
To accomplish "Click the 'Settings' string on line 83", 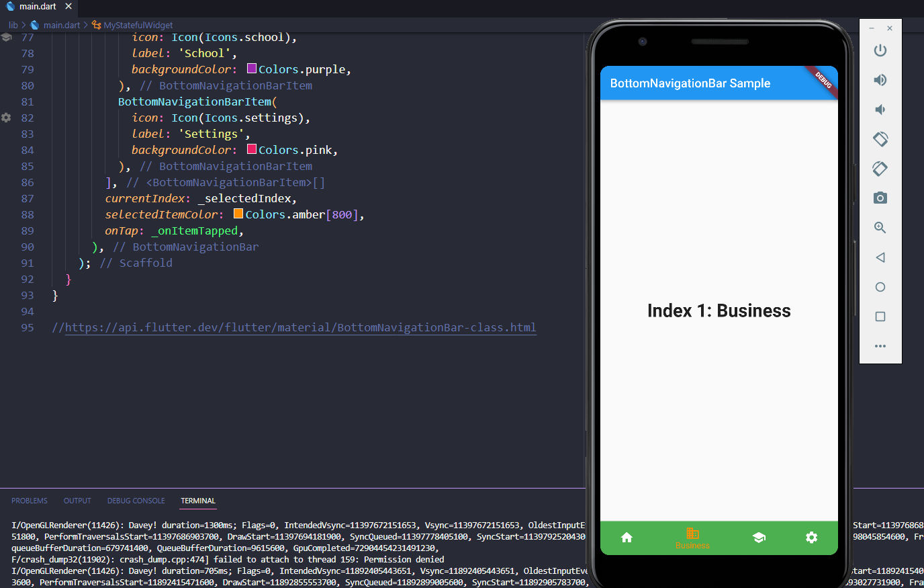I will [x=212, y=134].
